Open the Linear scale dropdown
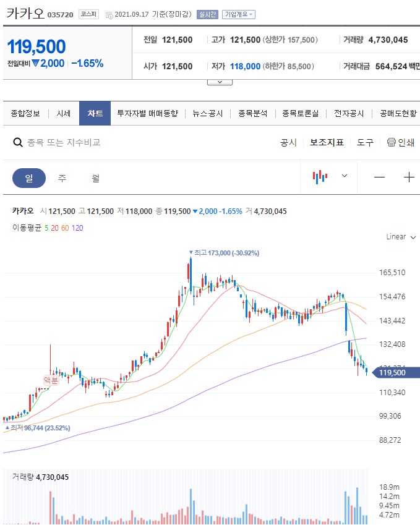Viewport: 420px width, 525px height. (x=401, y=237)
